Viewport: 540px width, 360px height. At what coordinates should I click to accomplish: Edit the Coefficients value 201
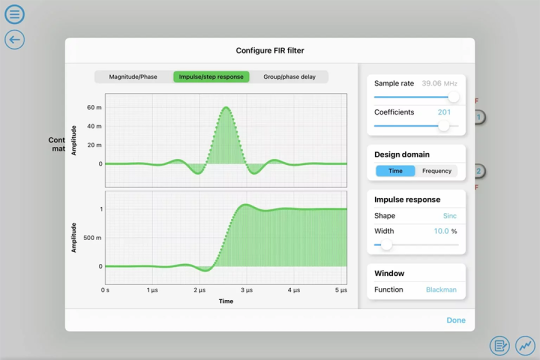click(x=444, y=112)
